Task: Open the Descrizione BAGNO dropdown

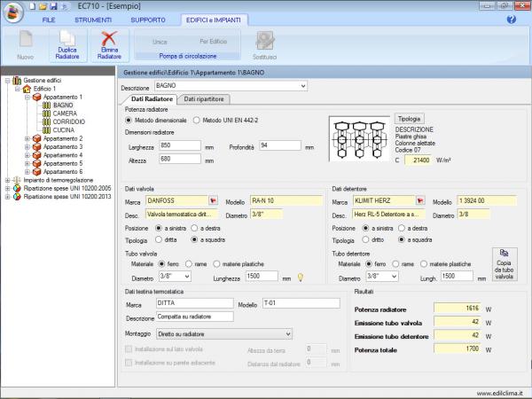Action: tap(302, 86)
